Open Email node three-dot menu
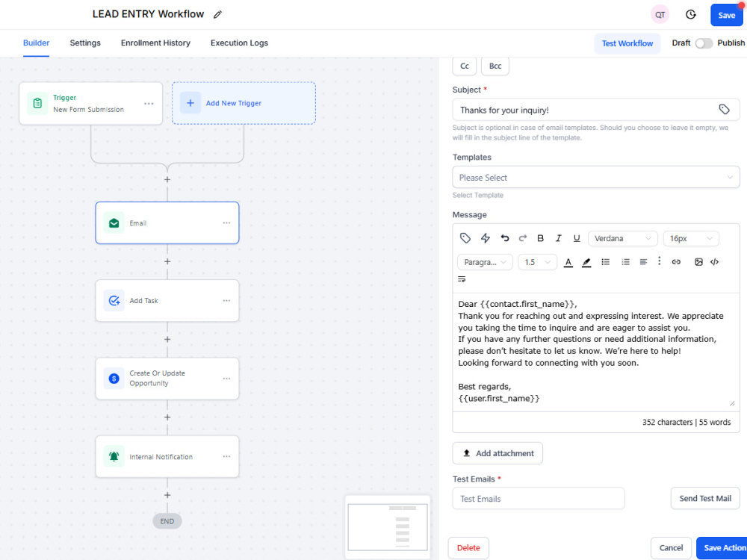This screenshot has width=747, height=560. pyautogui.click(x=226, y=223)
